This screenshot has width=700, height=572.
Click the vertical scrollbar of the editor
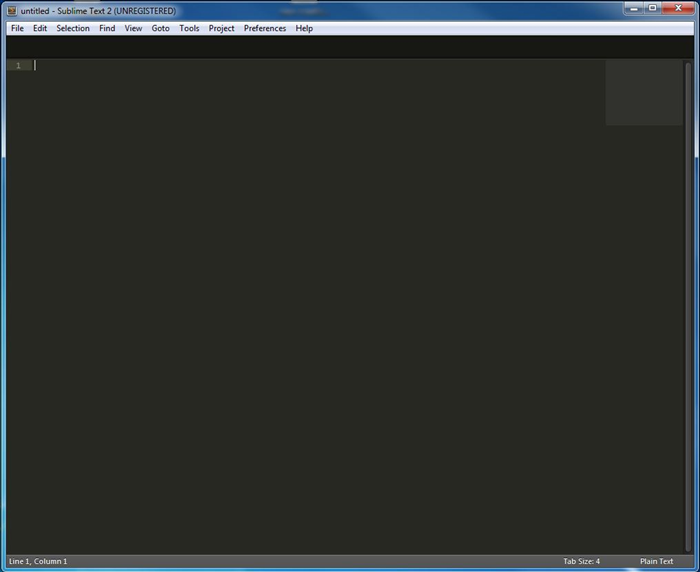coord(688,307)
